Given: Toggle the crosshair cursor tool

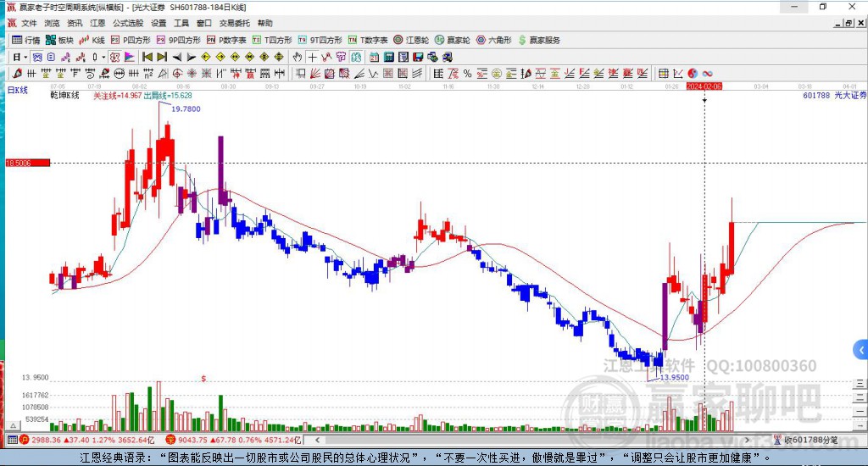Looking at the screenshot, I should point(312,57).
